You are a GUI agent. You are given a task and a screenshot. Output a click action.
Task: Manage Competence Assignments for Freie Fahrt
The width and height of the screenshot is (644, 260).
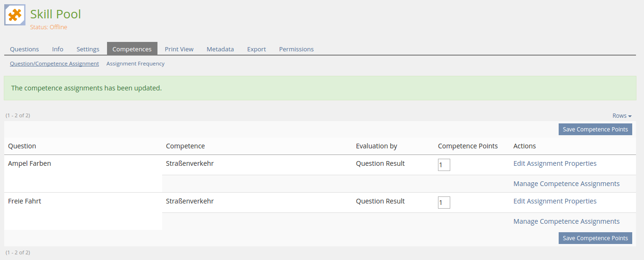click(x=566, y=221)
